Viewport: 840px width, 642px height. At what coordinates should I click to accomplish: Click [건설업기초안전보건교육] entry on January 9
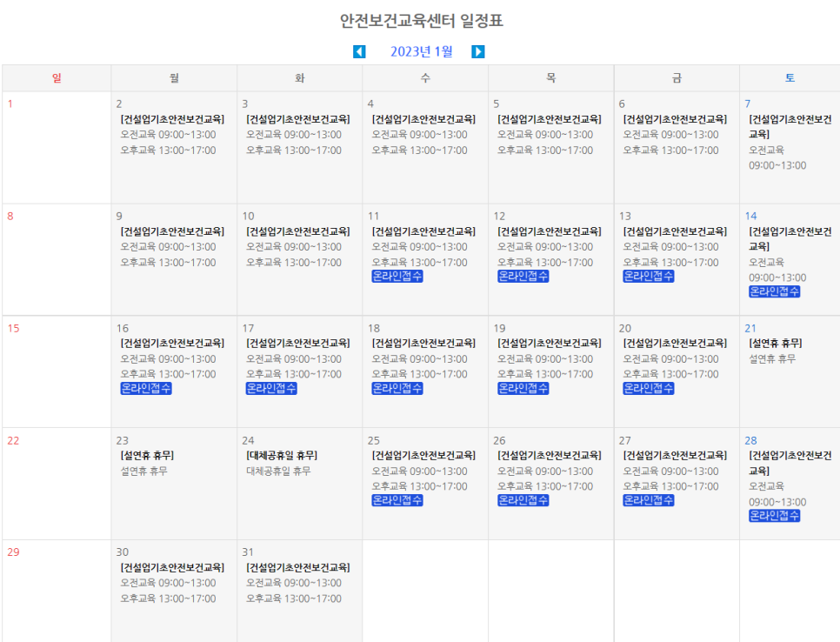pyautogui.click(x=172, y=231)
